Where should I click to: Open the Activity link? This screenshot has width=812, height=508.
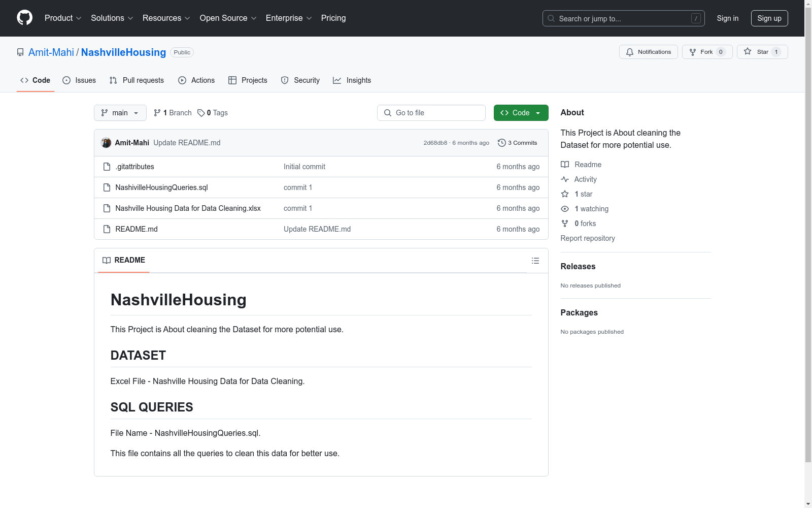[579, 179]
